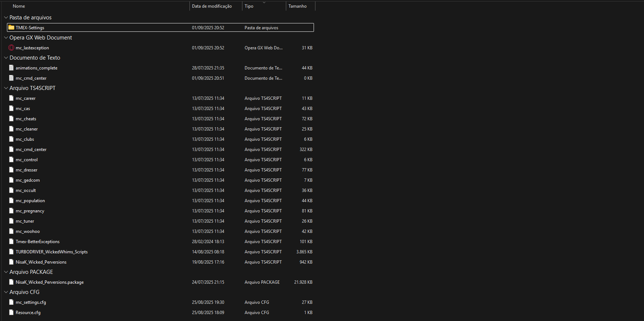Click the mc_cheats file icon
644x321 pixels.
tap(11, 118)
